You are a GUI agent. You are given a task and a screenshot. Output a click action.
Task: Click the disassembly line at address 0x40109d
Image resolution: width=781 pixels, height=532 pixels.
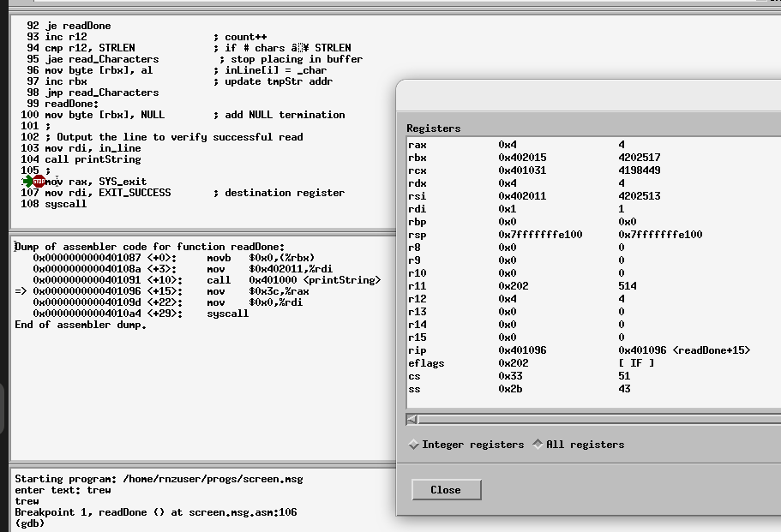tap(168, 302)
